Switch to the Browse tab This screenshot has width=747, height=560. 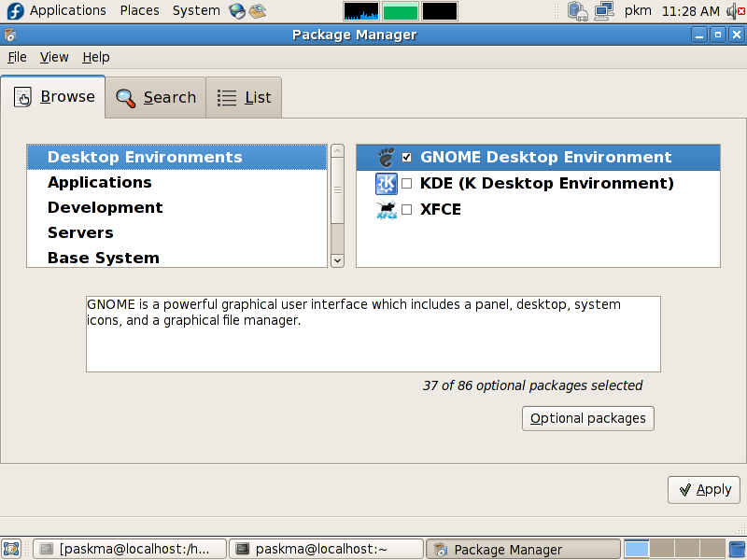click(x=53, y=97)
